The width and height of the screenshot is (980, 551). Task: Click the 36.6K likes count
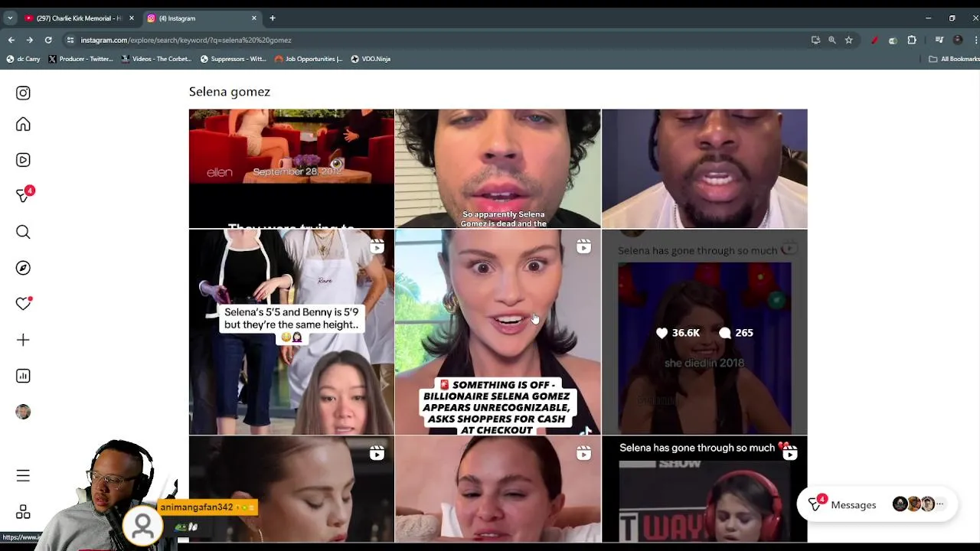(x=678, y=333)
